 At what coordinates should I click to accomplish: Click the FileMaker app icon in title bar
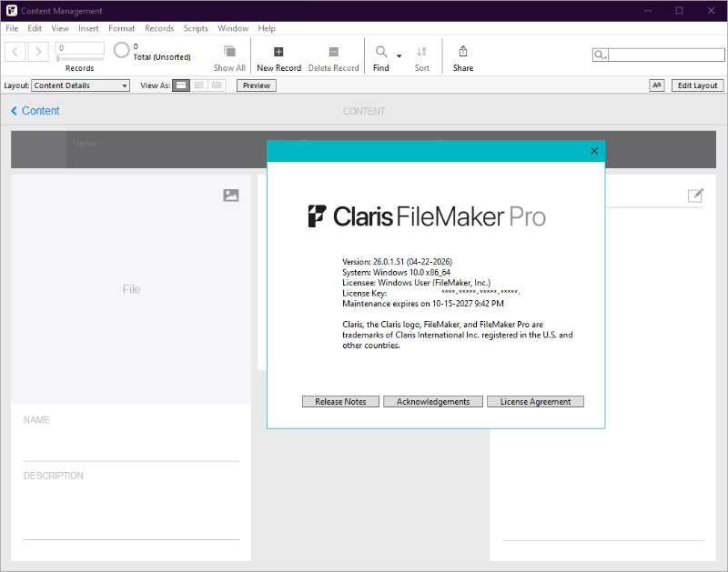[12, 11]
